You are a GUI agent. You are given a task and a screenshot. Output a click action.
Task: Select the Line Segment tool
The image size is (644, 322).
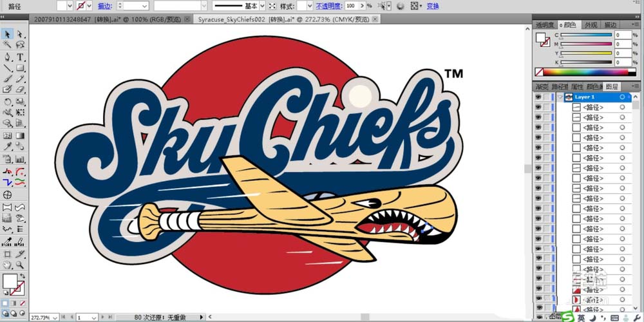click(x=7, y=68)
